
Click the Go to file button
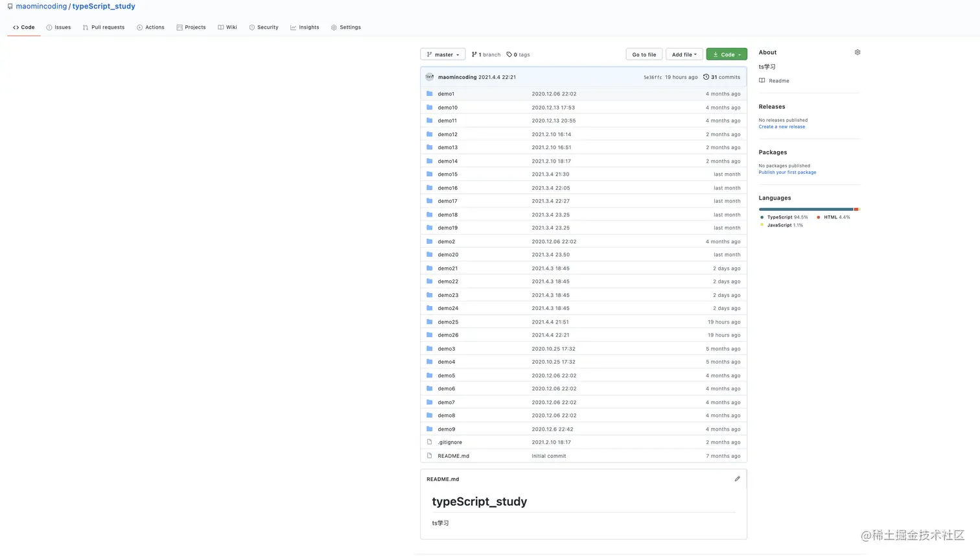tap(644, 54)
